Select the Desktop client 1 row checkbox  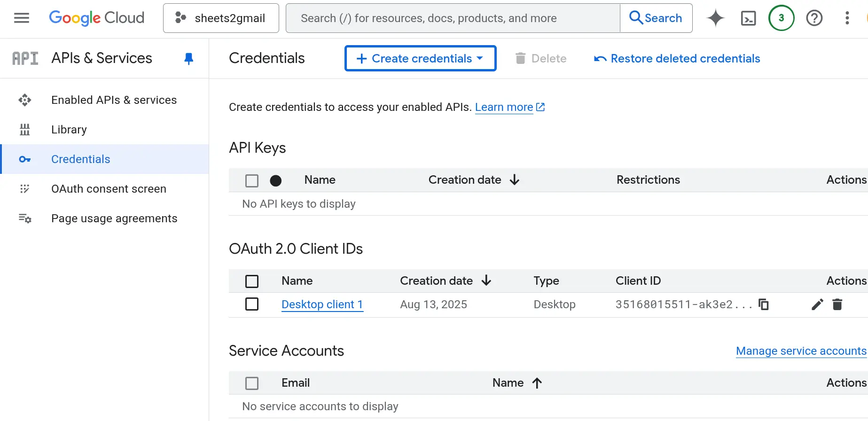coord(252,304)
